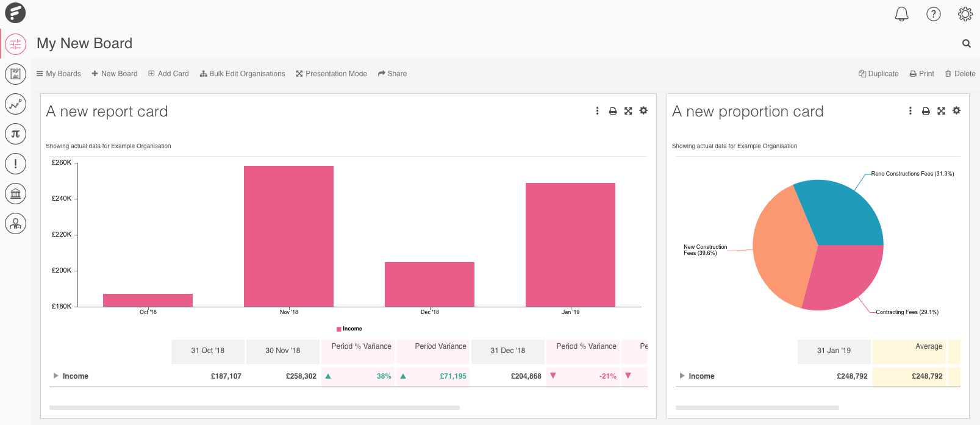Click the proportion card horizontal scrollbar
980x425 pixels.
[x=757, y=407]
